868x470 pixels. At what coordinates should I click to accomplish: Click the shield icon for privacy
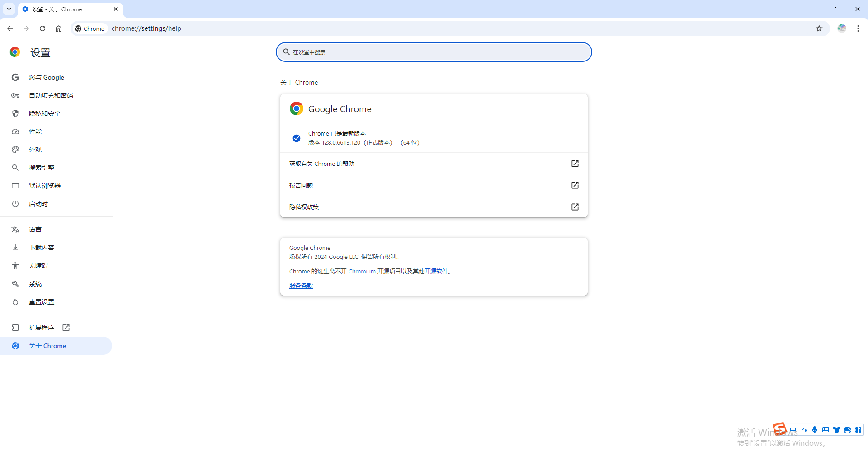15,113
